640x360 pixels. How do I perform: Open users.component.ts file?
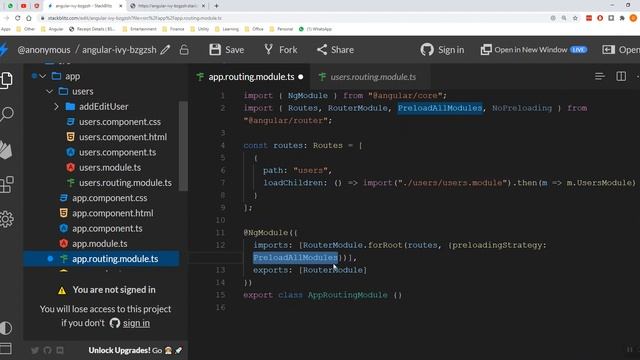coord(118,152)
